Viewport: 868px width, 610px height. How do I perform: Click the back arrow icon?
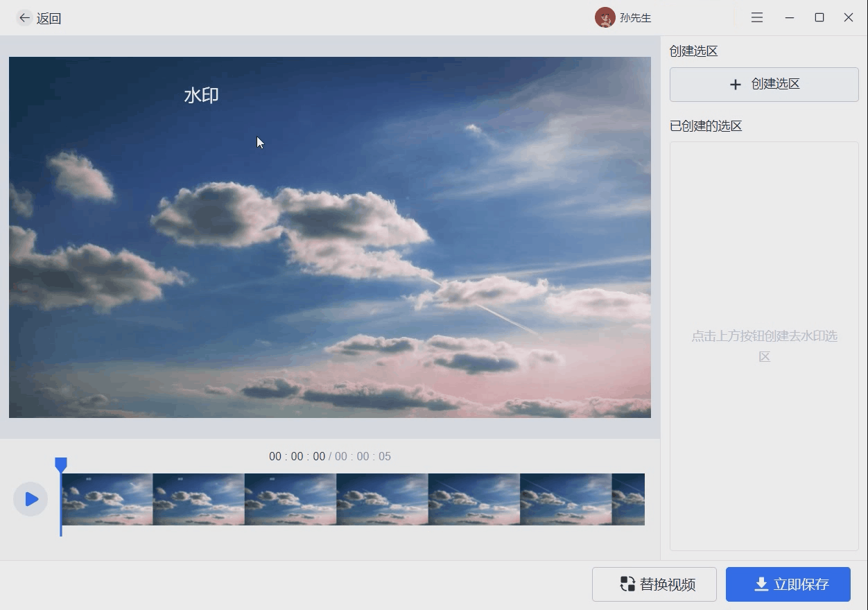[x=24, y=18]
